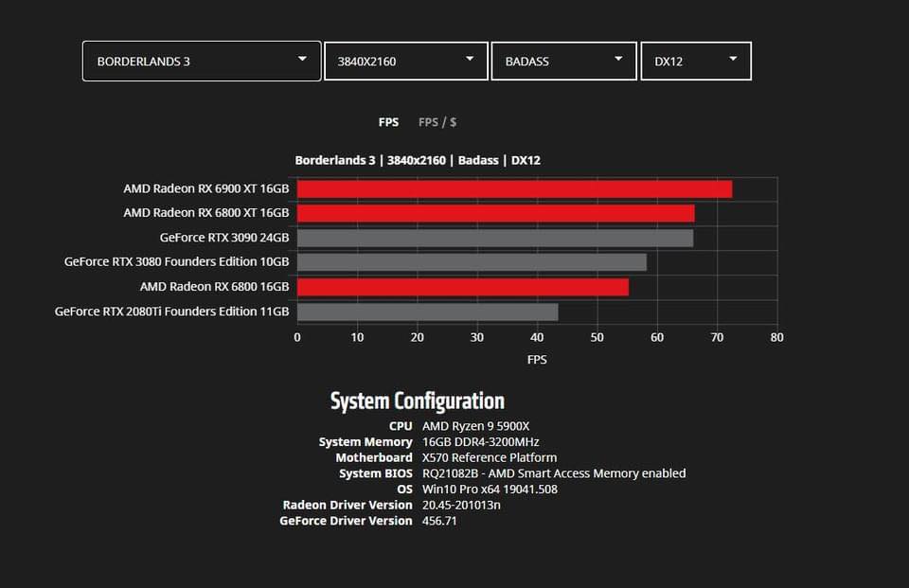The width and height of the screenshot is (909, 588).
Task: Click the red RX 6800 16GB bar
Action: [x=463, y=287]
